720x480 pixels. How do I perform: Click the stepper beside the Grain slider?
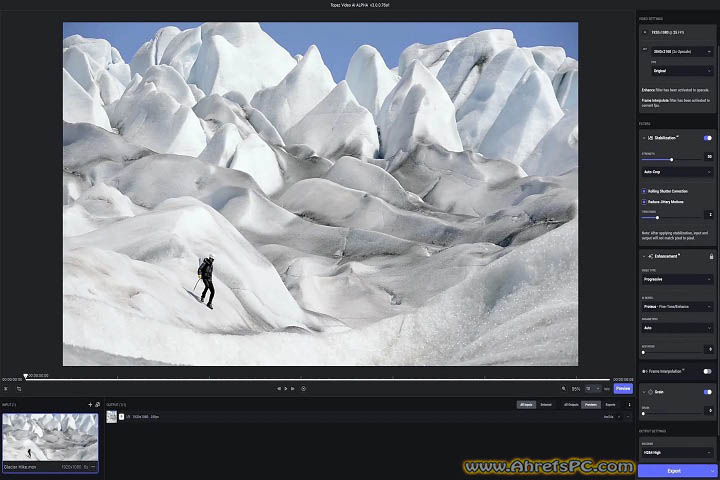click(709, 410)
